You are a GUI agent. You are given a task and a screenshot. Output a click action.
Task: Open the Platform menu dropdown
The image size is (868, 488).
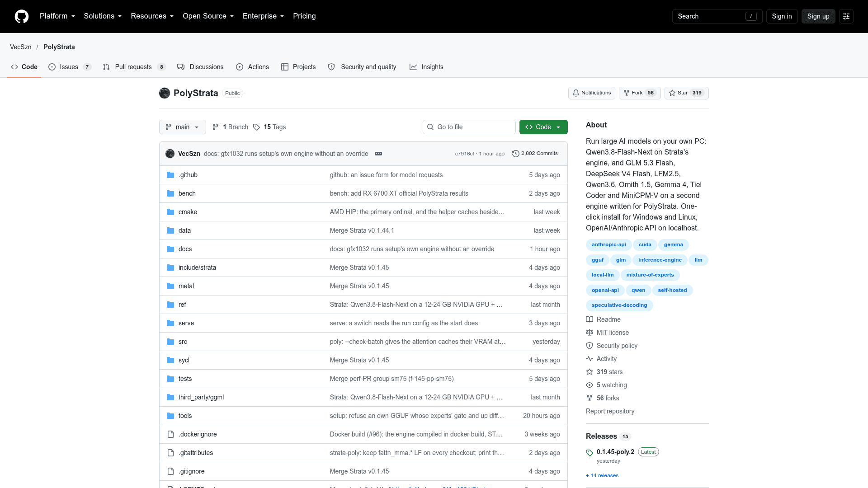click(x=57, y=16)
